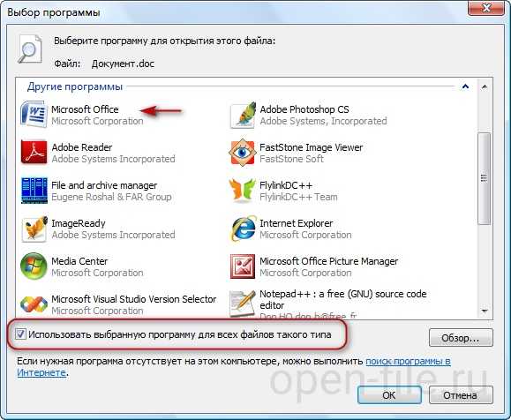Collapse the Другие программы group
The image size is (511, 420).
point(465,86)
